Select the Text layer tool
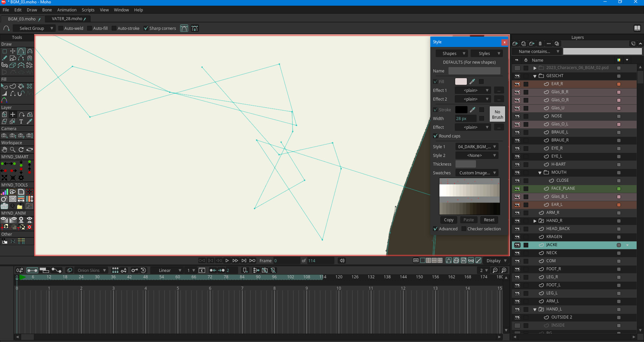 [x=21, y=122]
